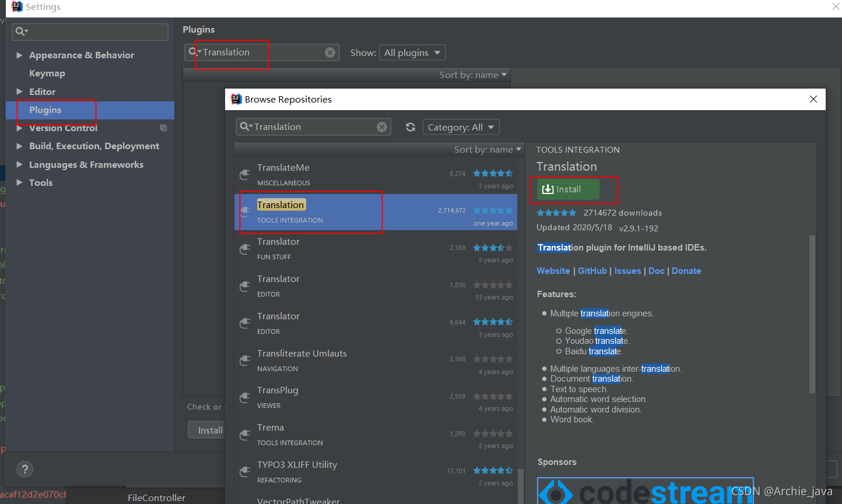The width and height of the screenshot is (842, 504).
Task: Install the Translation plugin
Action: click(x=568, y=189)
